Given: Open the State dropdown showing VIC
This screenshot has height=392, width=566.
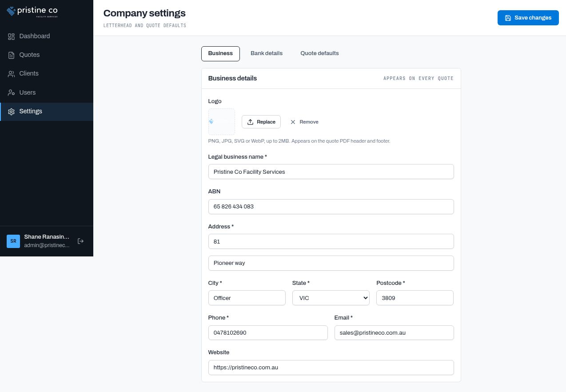Looking at the screenshot, I should (x=331, y=298).
